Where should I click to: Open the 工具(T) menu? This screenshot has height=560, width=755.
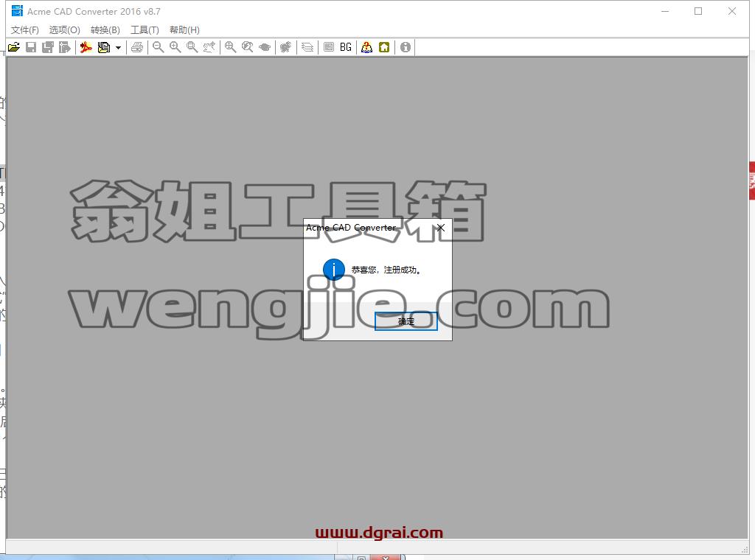pyautogui.click(x=145, y=29)
